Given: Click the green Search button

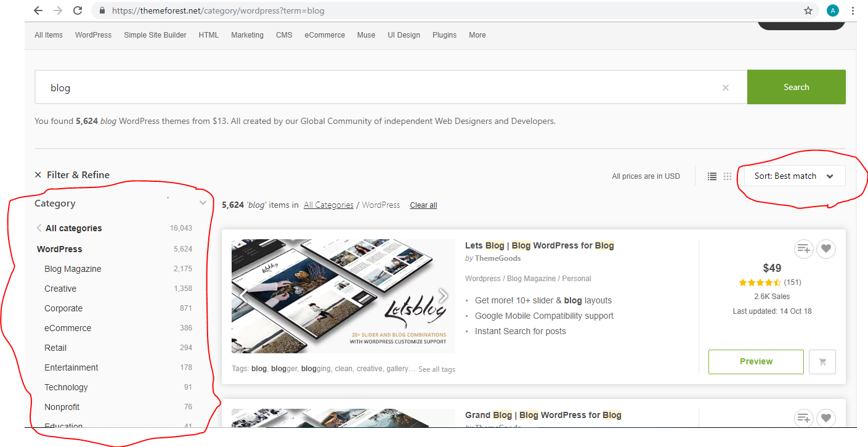Looking at the screenshot, I should (797, 87).
